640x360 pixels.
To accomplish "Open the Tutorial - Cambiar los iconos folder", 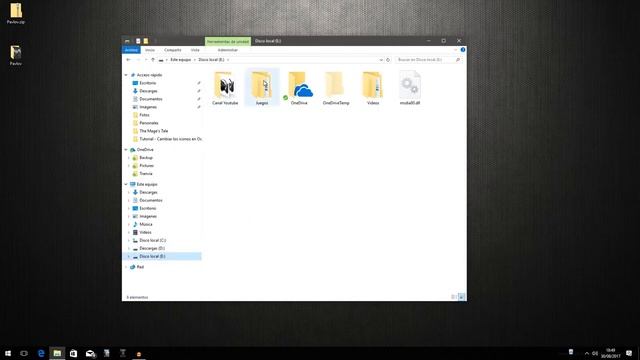I will tap(171, 139).
